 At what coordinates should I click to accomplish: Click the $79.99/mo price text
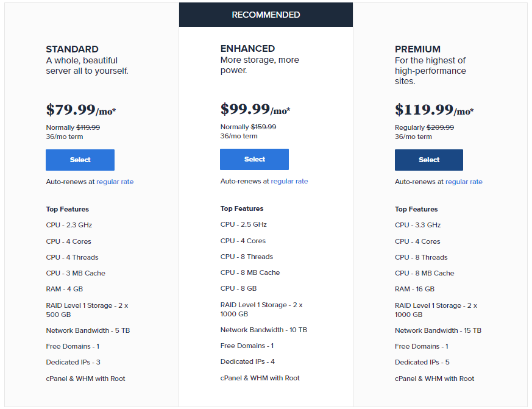[79, 110]
